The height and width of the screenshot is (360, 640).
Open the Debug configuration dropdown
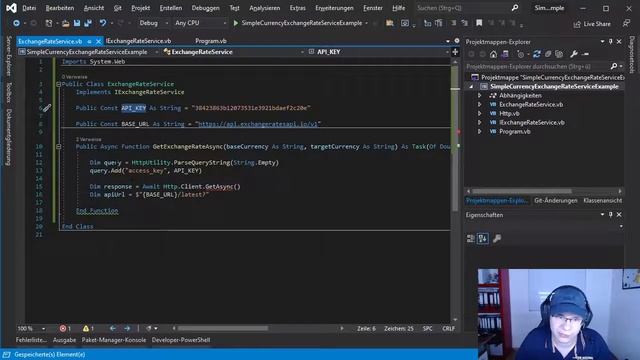coord(154,23)
